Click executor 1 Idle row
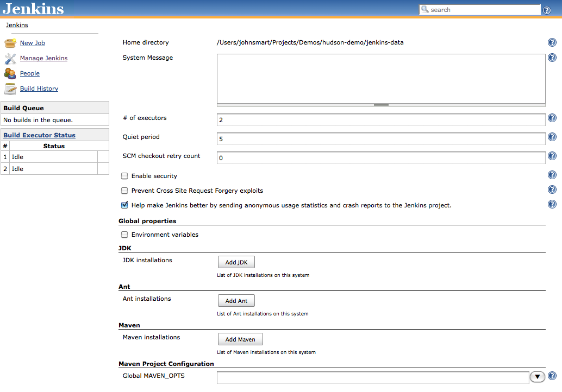Image resolution: width=562 pixels, height=392 pixels. [x=55, y=157]
